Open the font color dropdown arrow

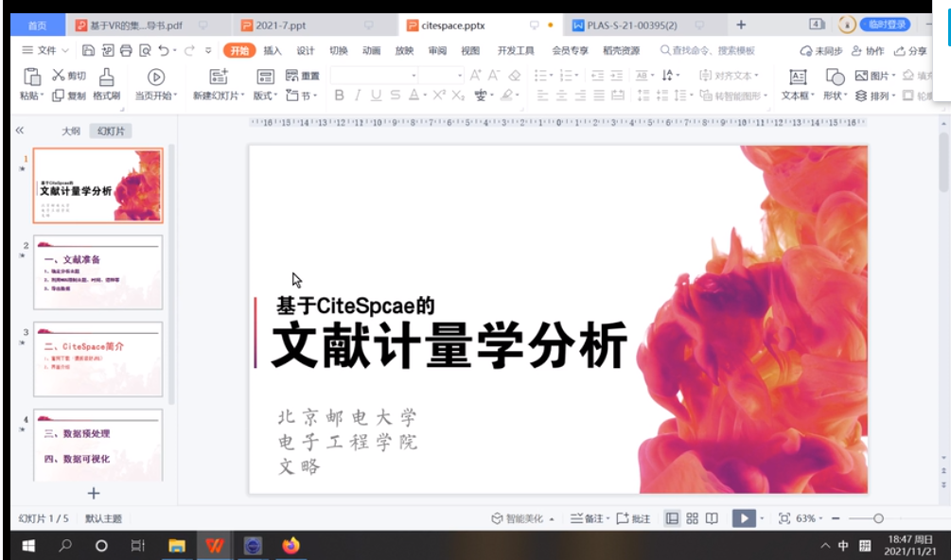[425, 96]
